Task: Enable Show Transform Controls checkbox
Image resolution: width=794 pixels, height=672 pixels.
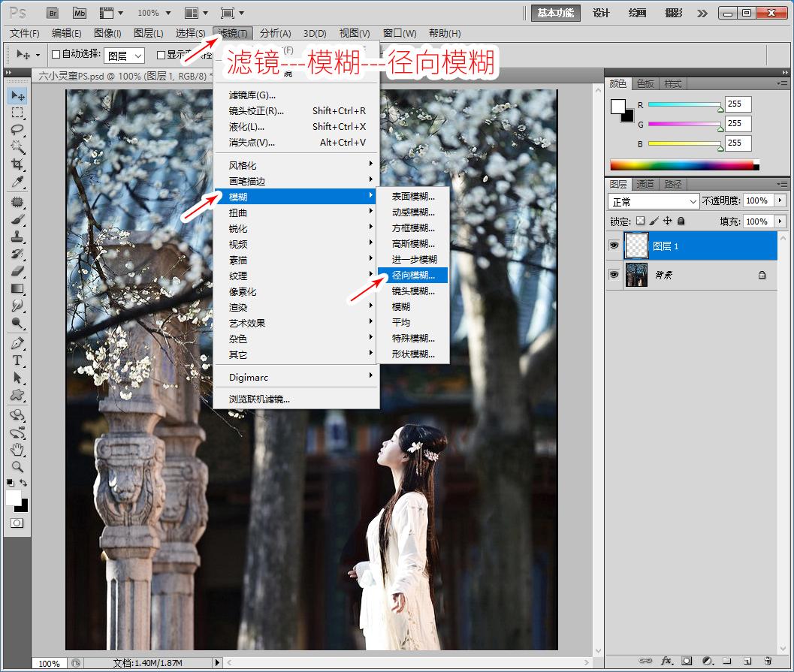Action: point(161,55)
